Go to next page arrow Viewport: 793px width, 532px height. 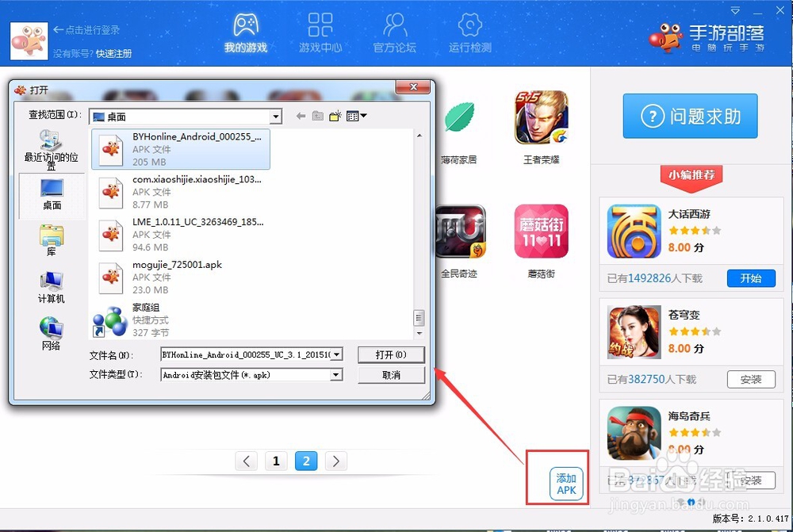coord(335,461)
